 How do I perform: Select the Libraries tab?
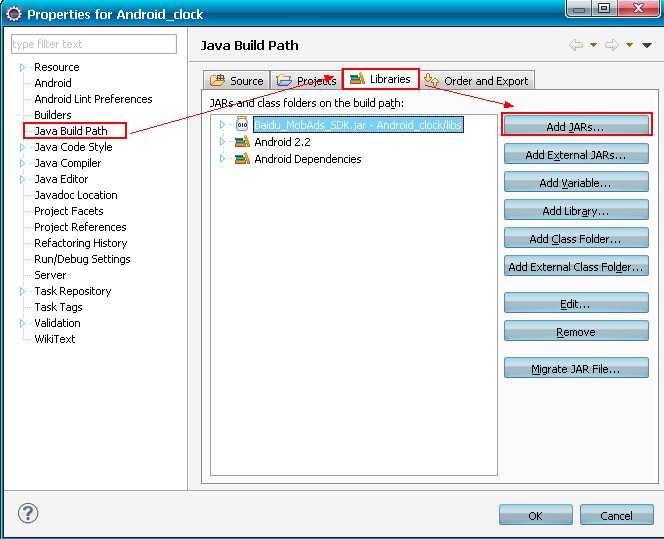380,79
